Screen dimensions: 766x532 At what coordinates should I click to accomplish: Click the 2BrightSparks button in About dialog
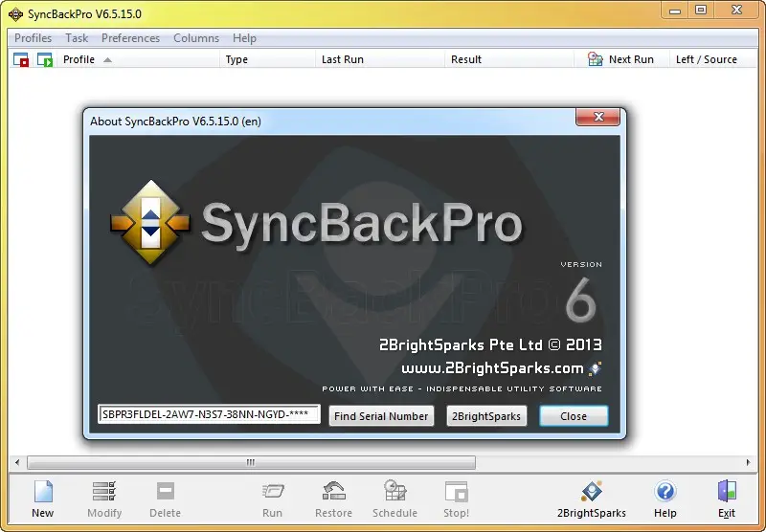[x=486, y=416]
